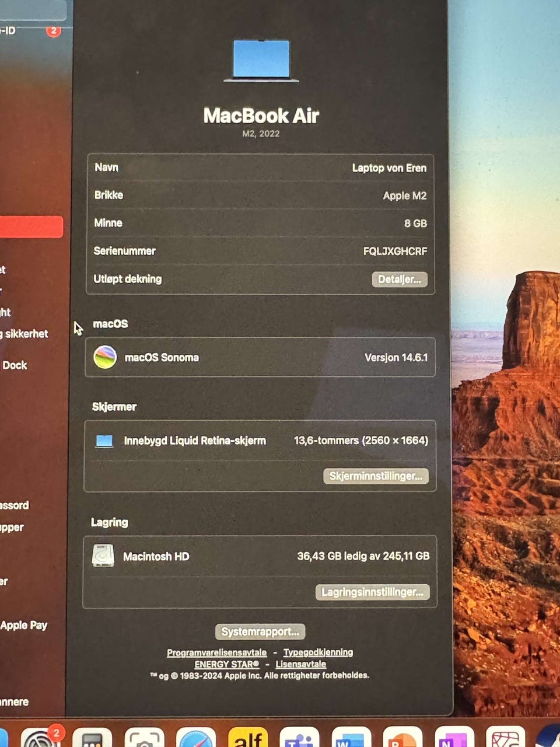Open Microsoft Teams from the Dock
The height and width of the screenshot is (747, 560).
point(300,738)
